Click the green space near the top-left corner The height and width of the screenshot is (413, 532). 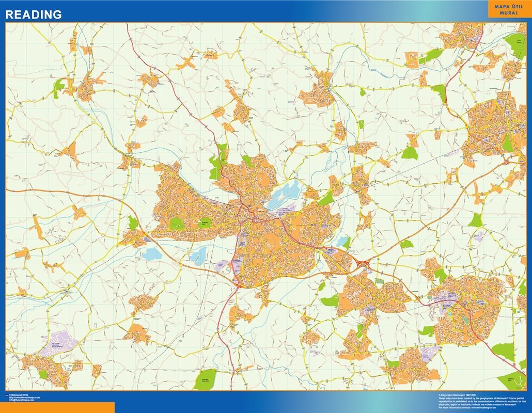pyautogui.click(x=57, y=88)
